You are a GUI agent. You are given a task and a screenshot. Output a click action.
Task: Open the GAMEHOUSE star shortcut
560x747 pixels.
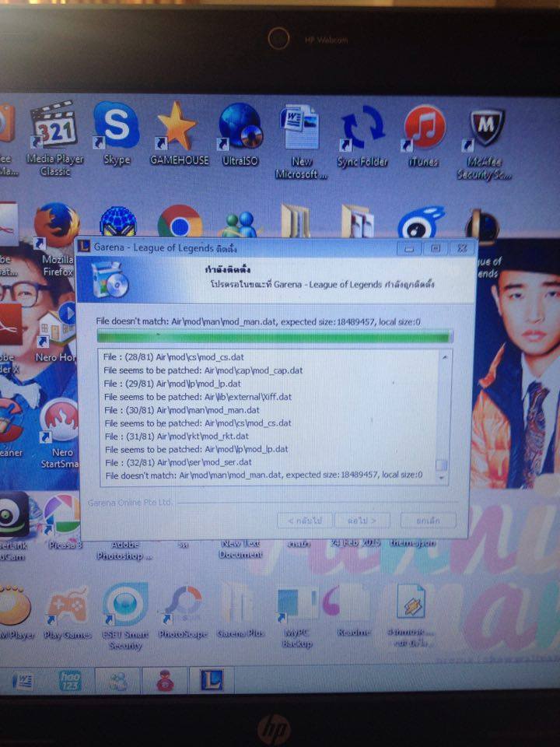(179, 133)
